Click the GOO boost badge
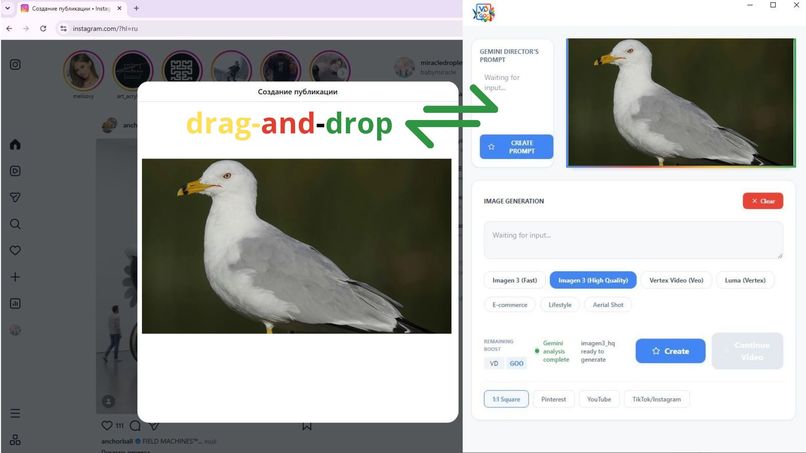The width and height of the screenshot is (806, 453). 516,364
